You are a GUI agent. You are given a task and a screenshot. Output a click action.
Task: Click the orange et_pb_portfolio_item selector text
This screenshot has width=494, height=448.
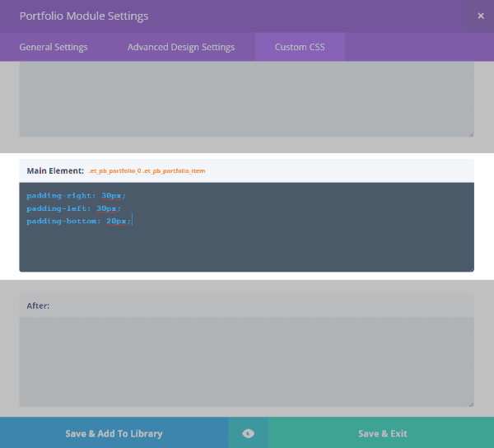pyautogui.click(x=147, y=171)
